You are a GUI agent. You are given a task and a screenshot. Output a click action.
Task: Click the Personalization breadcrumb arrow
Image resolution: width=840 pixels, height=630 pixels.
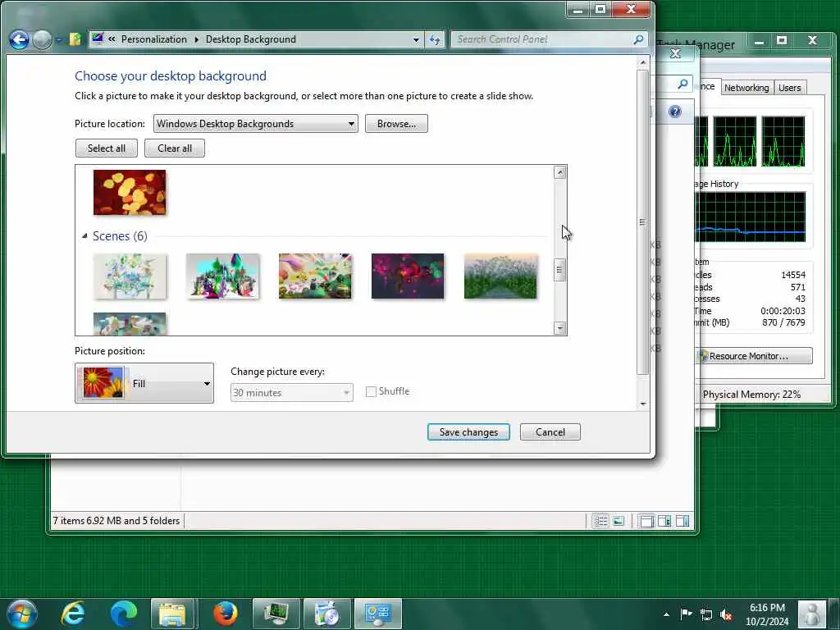[x=197, y=39]
